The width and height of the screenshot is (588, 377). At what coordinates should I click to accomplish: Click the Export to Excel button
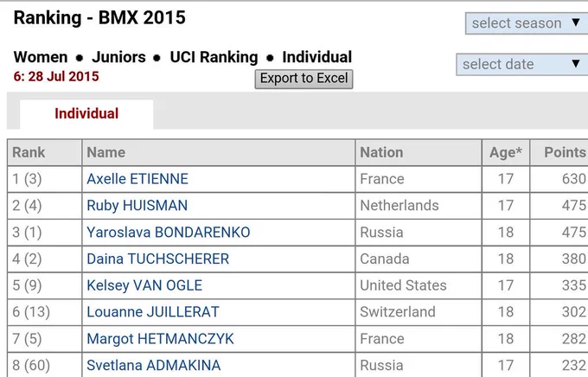tap(304, 79)
